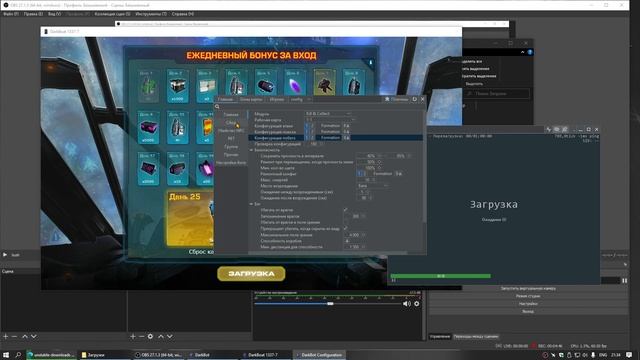640x360 pixels.
Task: Move source up in Sources panel
Action: pyautogui.click(x=161, y=336)
